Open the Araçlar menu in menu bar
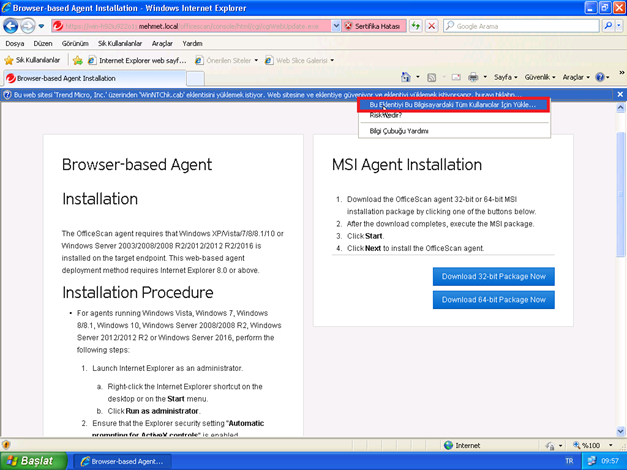Viewport: 627px width, 470px height. [162, 43]
